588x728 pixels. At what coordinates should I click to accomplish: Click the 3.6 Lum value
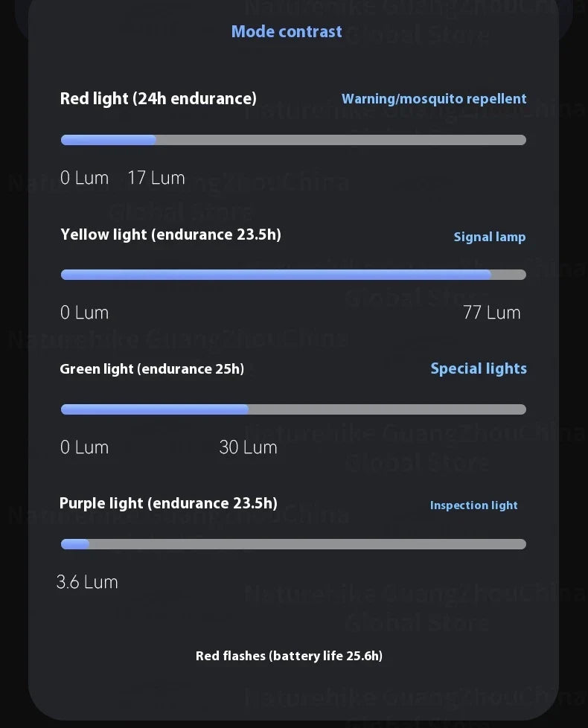pos(87,582)
